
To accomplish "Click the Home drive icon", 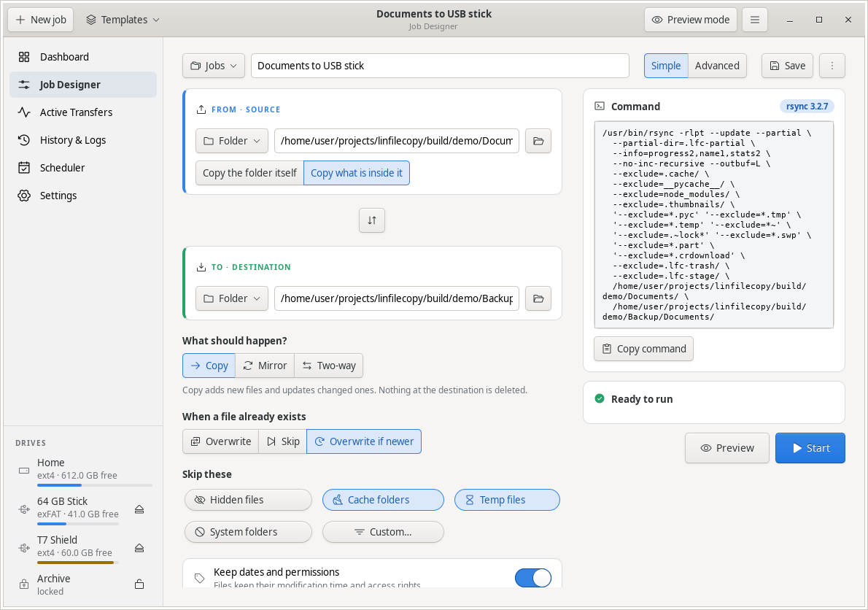I will (x=24, y=471).
